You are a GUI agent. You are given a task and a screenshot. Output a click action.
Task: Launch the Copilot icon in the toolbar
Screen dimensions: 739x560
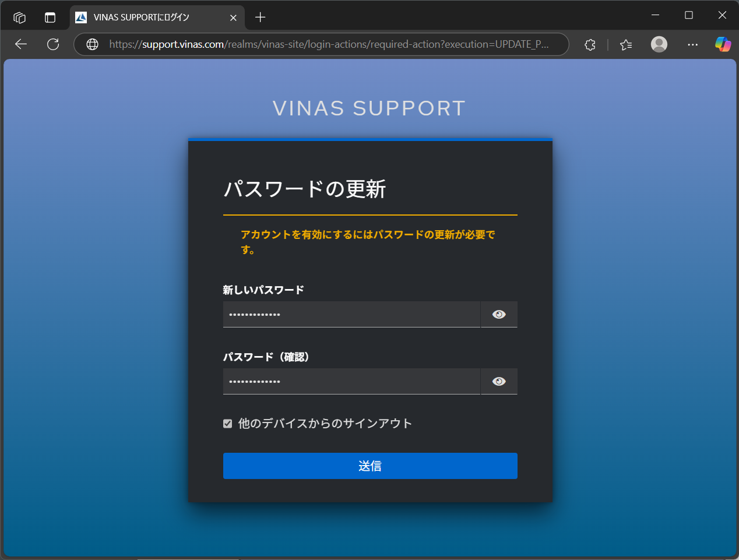[x=723, y=44]
